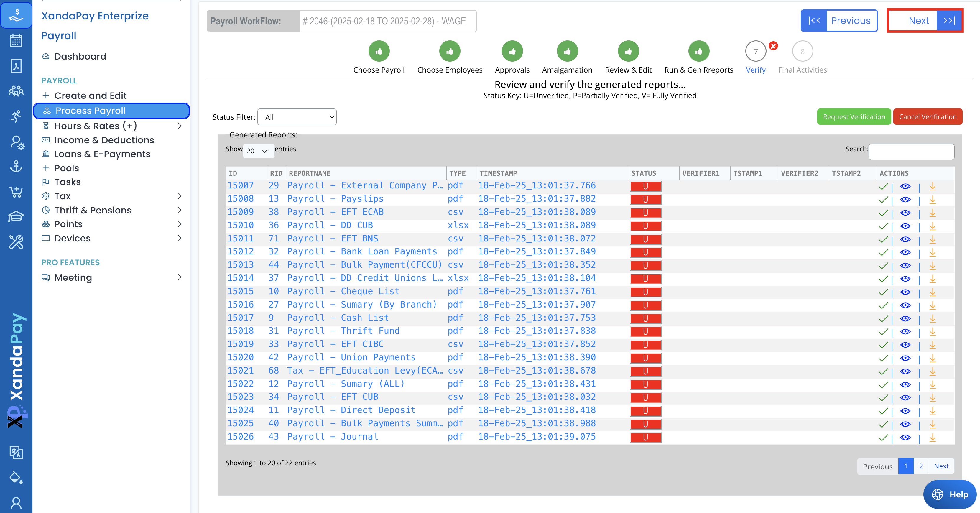The image size is (980, 513).
Task: Click the shopping cart icon in sidebar
Action: pyautogui.click(x=16, y=192)
